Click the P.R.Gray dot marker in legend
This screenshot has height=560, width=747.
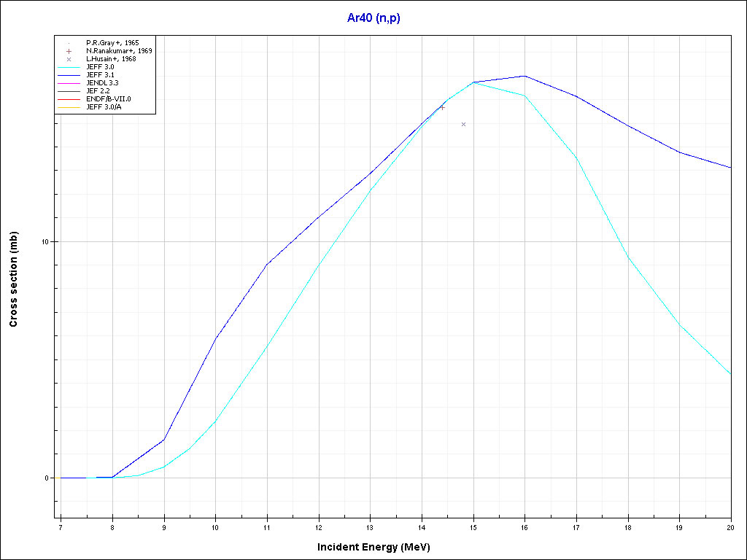point(69,43)
